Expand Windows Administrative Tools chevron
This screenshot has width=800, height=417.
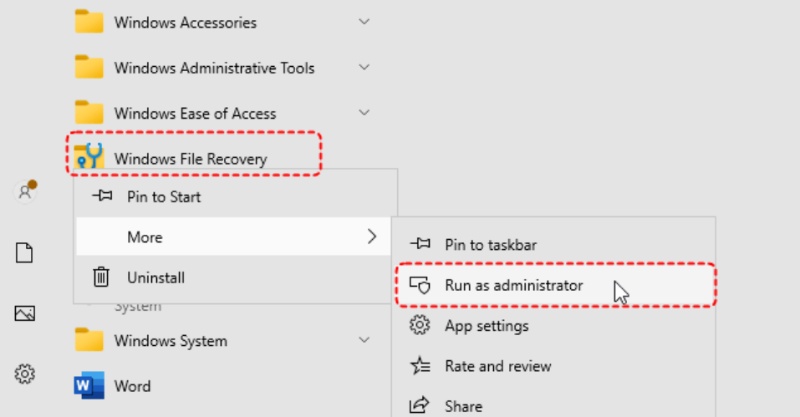364,67
